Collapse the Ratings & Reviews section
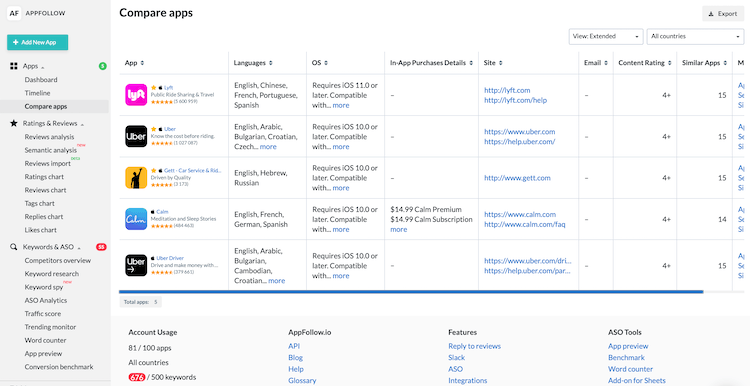 (x=82, y=124)
